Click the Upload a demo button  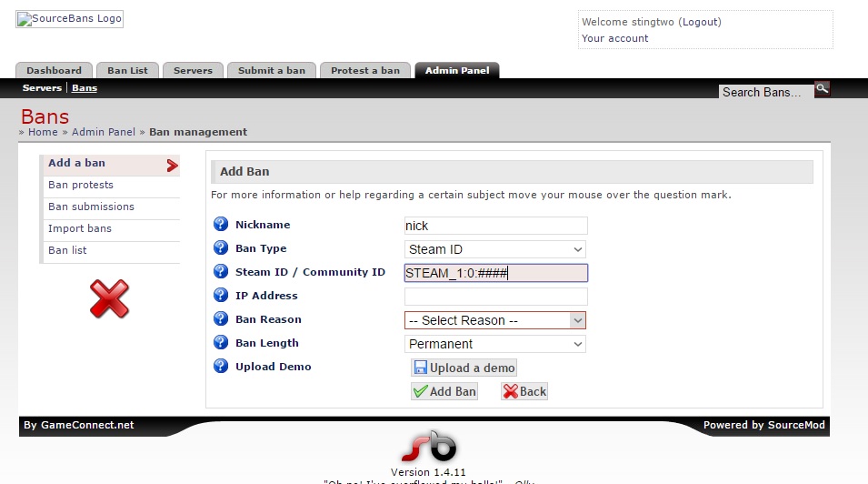tap(464, 368)
